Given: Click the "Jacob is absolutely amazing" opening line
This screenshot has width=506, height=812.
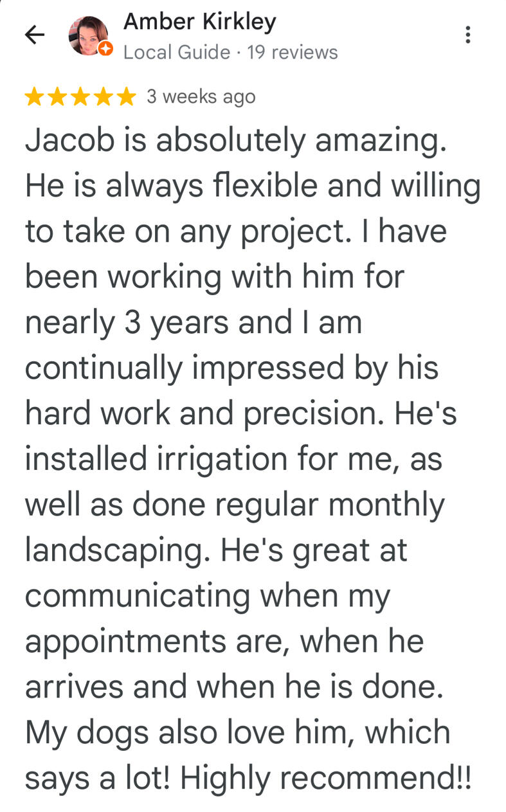Looking at the screenshot, I should pyautogui.click(x=235, y=141).
